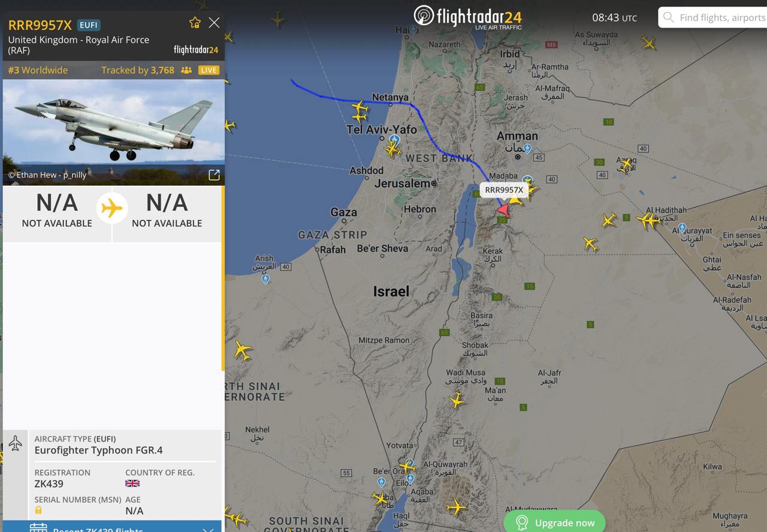Open aircraft photo in external link
Screen dimensions: 767x532
click(214, 175)
